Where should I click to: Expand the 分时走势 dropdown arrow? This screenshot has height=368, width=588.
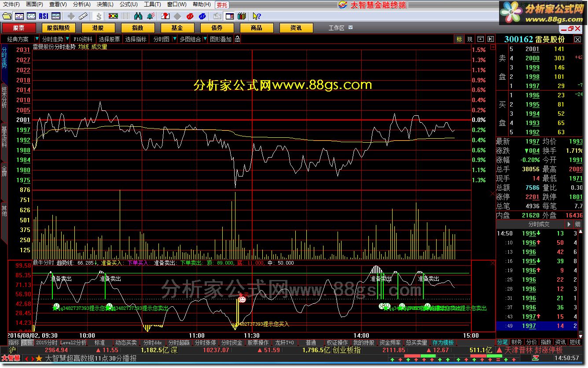click(x=67, y=39)
